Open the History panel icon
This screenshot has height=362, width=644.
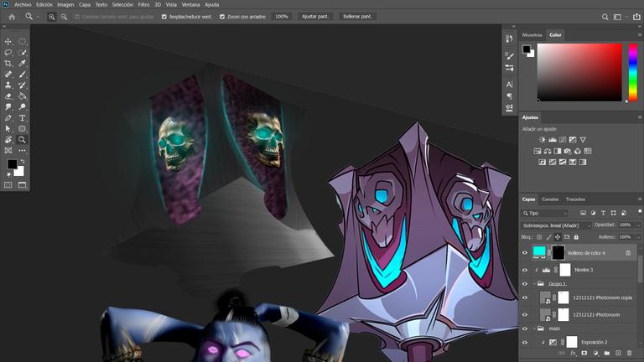(x=509, y=39)
